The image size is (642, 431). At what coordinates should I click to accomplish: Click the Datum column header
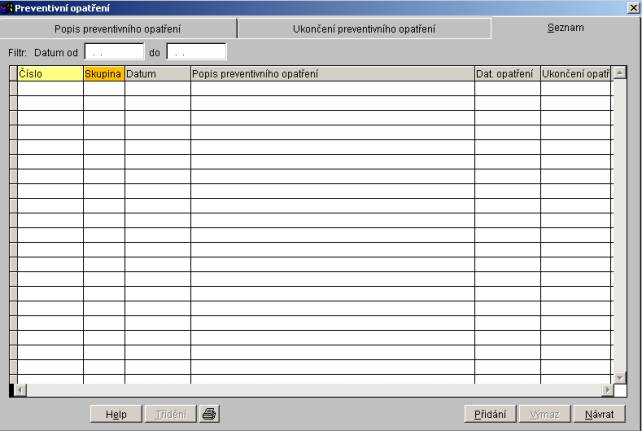(x=157, y=74)
